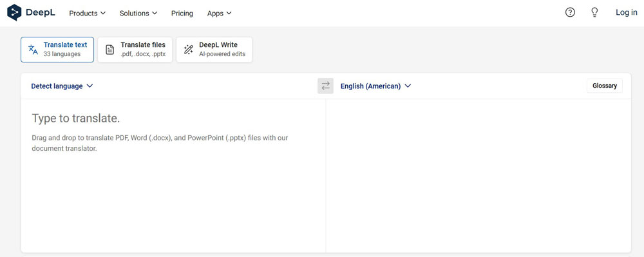Viewport: 644px width, 257px height.
Task: Open the DeepL Write tab
Action: 214,50
